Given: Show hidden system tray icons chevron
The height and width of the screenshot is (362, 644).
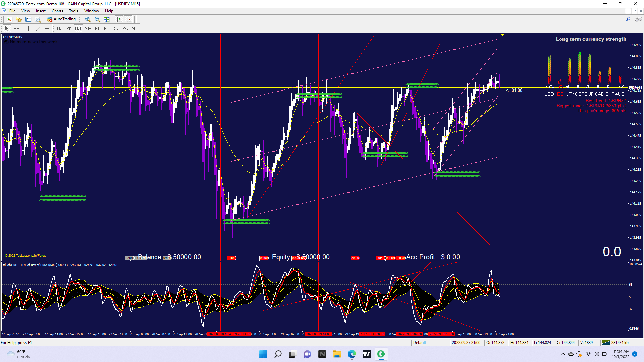Looking at the screenshot, I should [562, 354].
